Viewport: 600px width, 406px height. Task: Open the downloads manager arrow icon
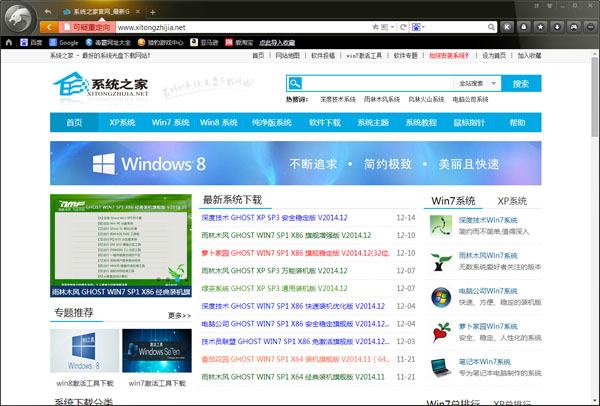pos(558,27)
